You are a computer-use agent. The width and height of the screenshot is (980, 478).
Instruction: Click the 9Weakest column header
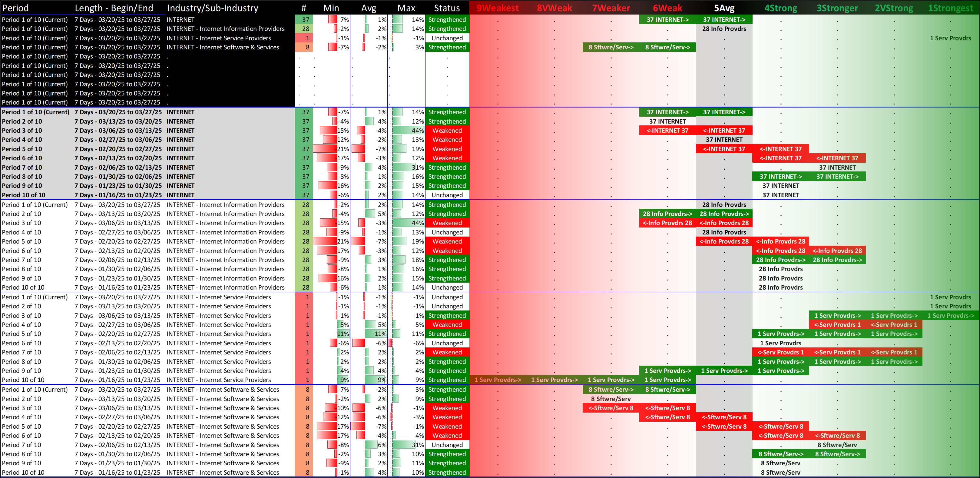[x=497, y=8]
